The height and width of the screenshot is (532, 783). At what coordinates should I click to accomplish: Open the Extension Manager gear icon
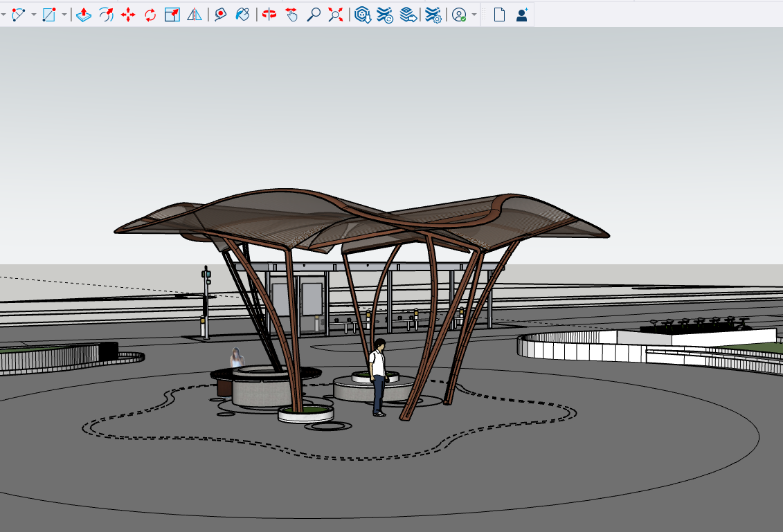[433, 15]
